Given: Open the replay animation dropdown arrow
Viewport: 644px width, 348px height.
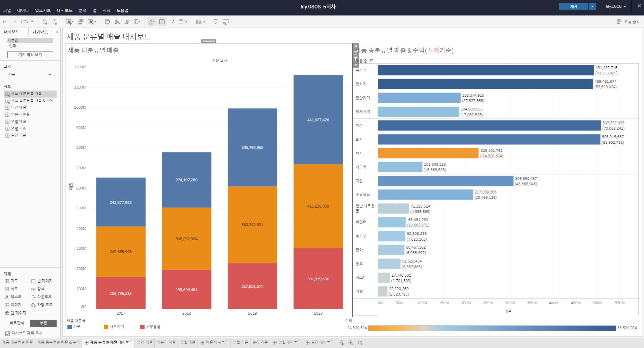Looking at the screenshot, I should pos(32,22).
